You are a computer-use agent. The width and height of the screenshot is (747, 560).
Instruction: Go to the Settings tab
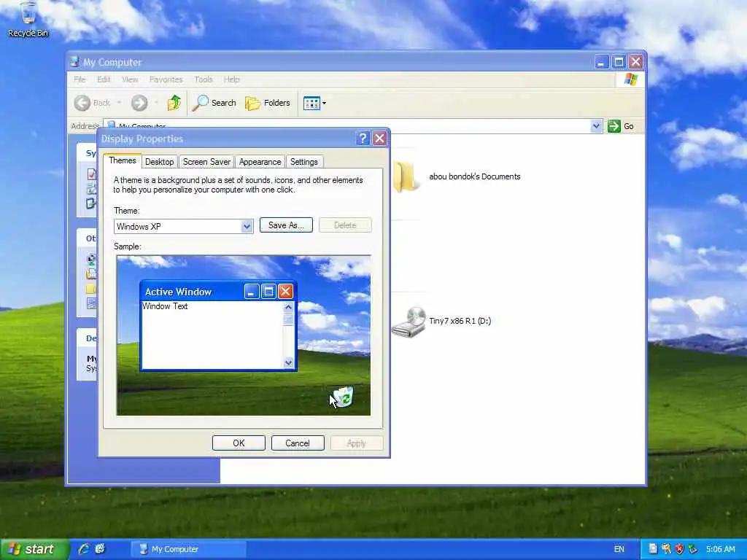click(x=304, y=162)
